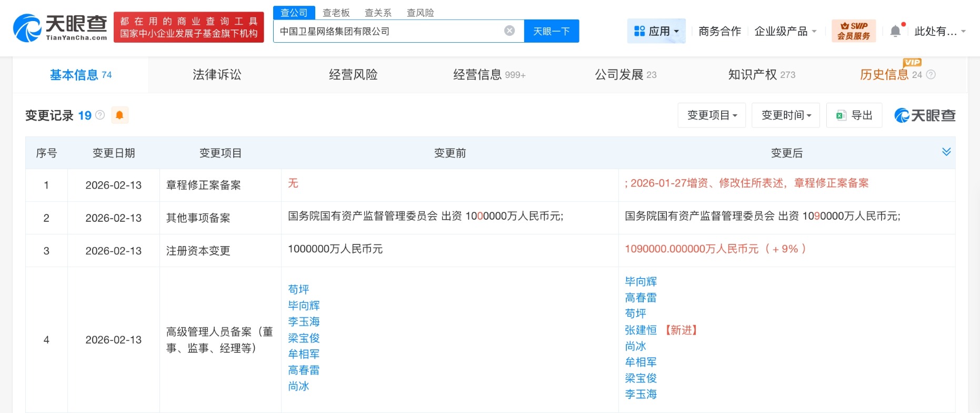Switch to the 法律诉讼 tab

(x=217, y=75)
